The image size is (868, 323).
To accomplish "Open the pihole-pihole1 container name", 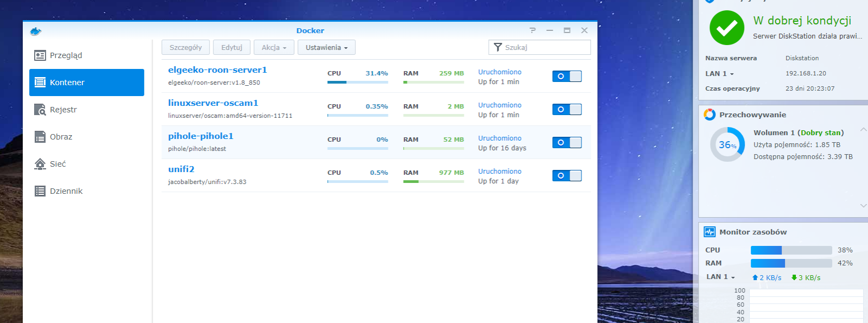I will pyautogui.click(x=201, y=136).
